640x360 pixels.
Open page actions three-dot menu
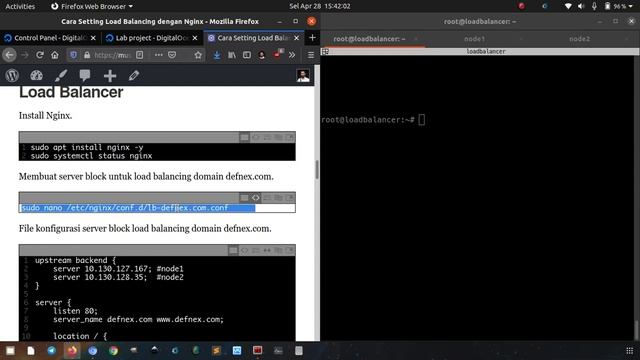(x=158, y=55)
